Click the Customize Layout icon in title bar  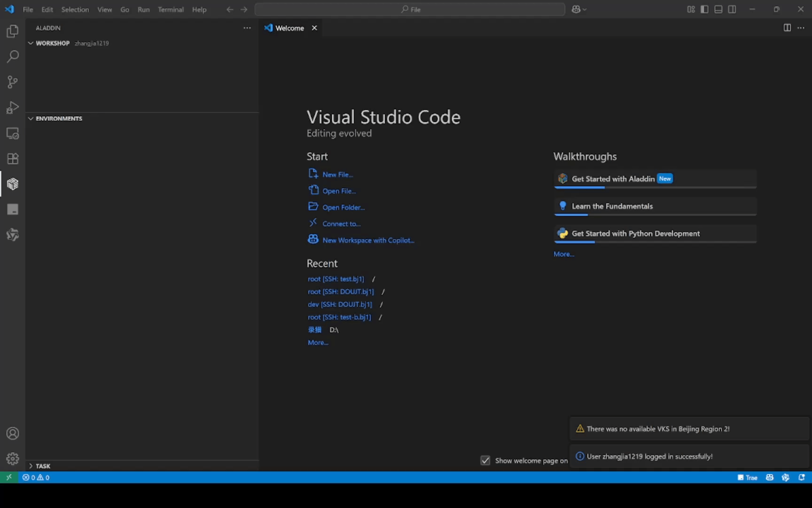pyautogui.click(x=691, y=9)
